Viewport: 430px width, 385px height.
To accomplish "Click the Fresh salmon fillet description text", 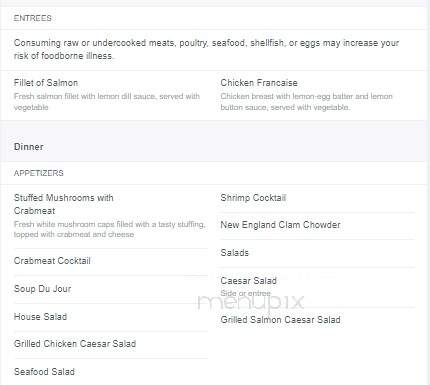I will (107, 102).
